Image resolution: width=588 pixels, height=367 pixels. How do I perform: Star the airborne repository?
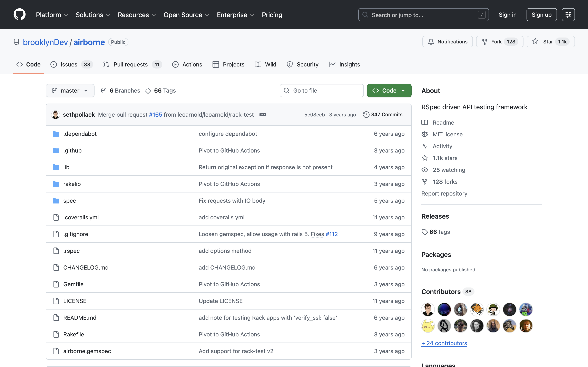[x=543, y=42]
